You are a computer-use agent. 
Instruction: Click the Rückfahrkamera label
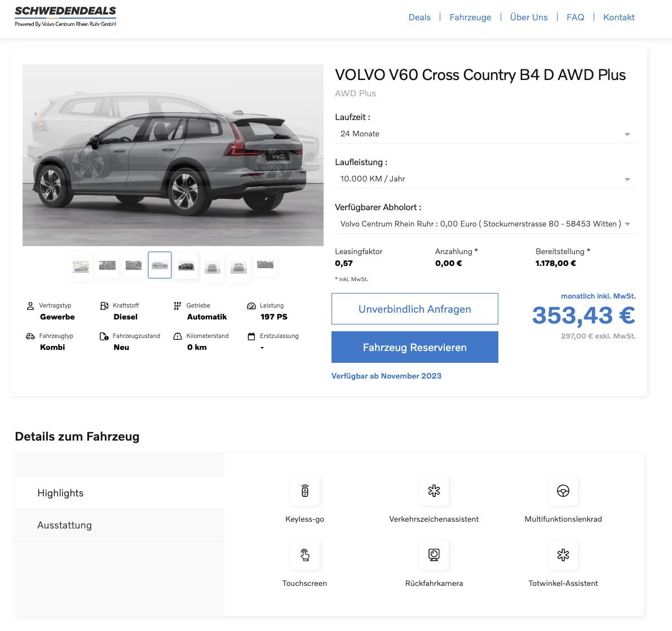point(434,584)
